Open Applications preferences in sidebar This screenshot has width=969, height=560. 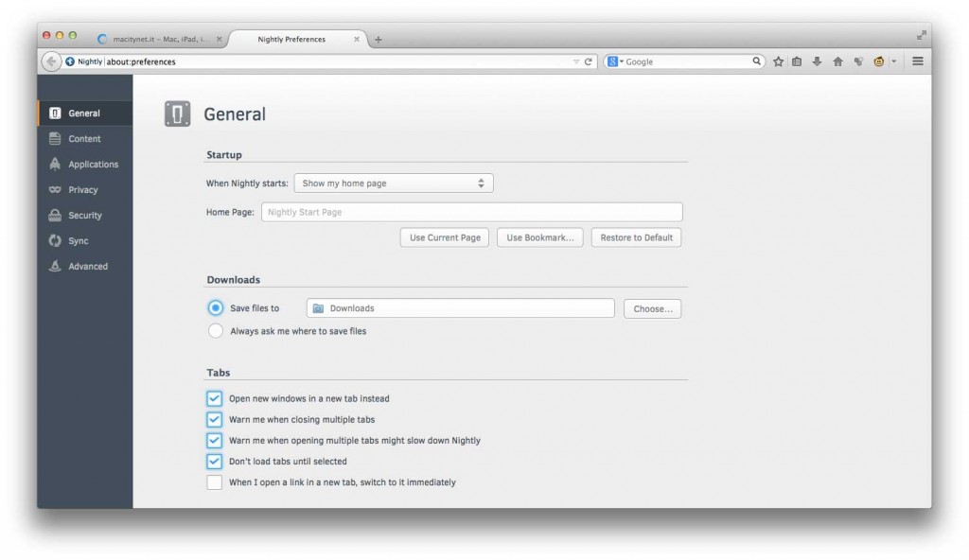pyautogui.click(x=84, y=164)
